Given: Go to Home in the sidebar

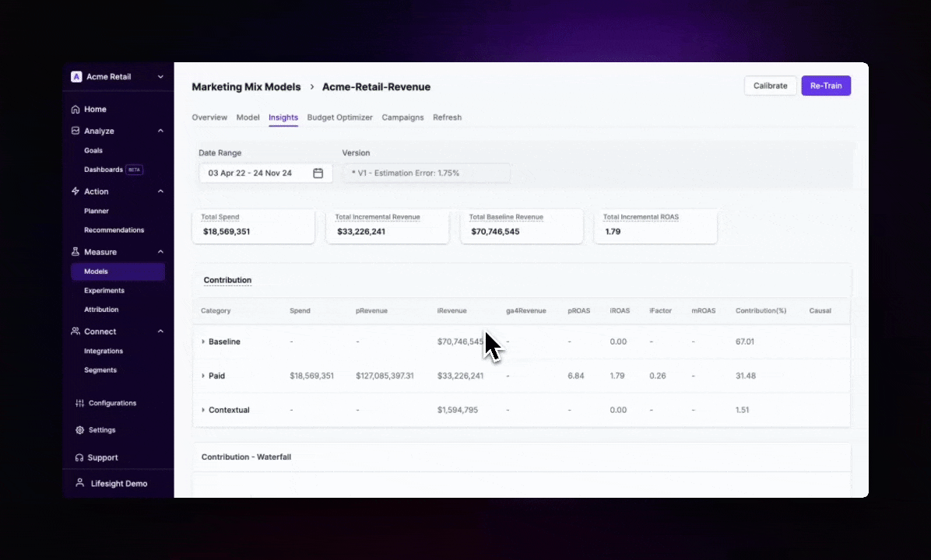Looking at the screenshot, I should coord(95,109).
